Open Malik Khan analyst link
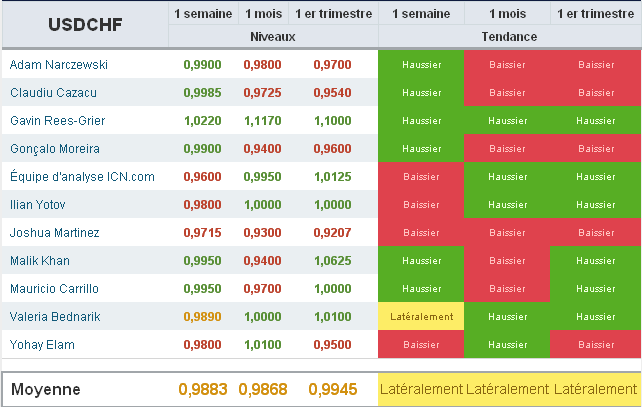The height and width of the screenshot is (407, 642). click(x=40, y=261)
